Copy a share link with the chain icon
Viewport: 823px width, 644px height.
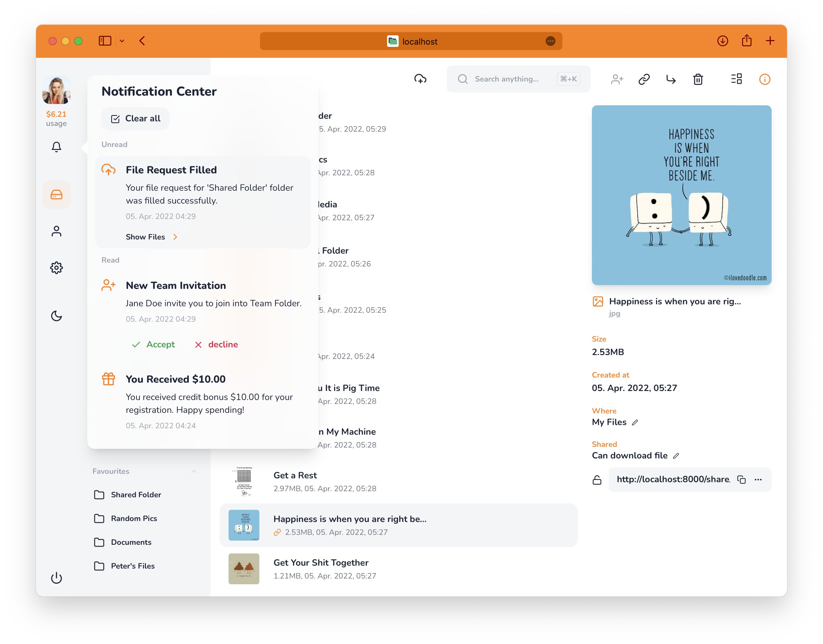[644, 79]
